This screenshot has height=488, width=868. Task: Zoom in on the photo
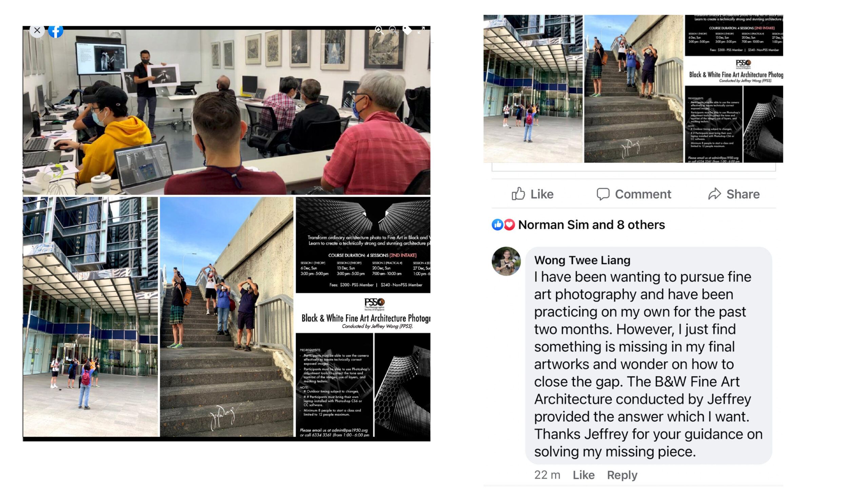pos(379,30)
